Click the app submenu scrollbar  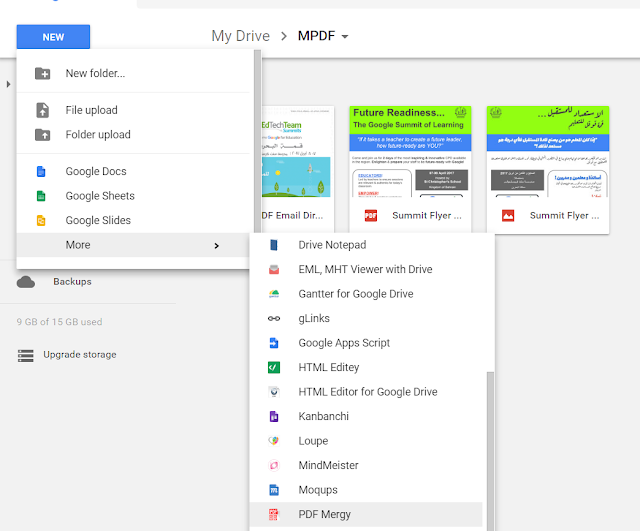[x=491, y=451]
